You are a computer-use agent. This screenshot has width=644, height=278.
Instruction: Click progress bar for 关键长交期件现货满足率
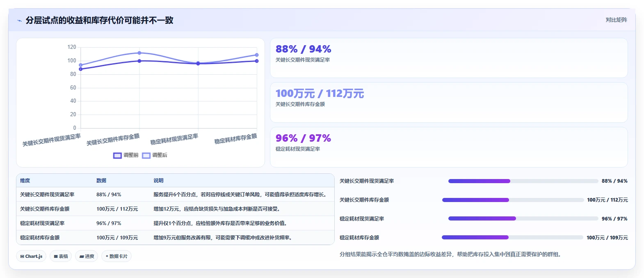(x=523, y=181)
